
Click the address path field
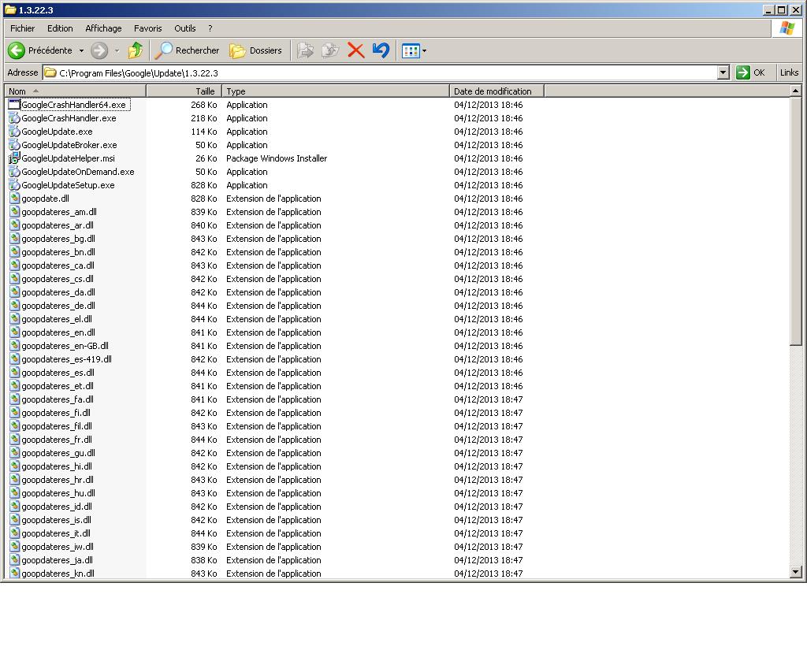[380, 73]
